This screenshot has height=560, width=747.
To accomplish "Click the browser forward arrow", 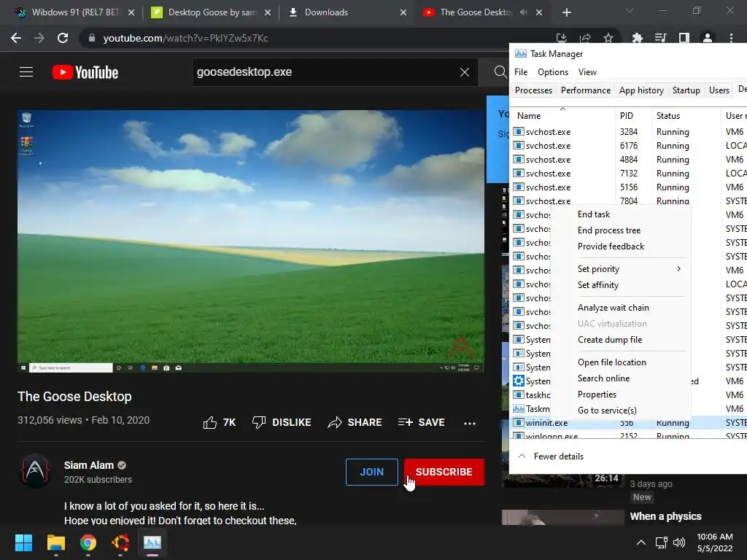I will pos(39,38).
